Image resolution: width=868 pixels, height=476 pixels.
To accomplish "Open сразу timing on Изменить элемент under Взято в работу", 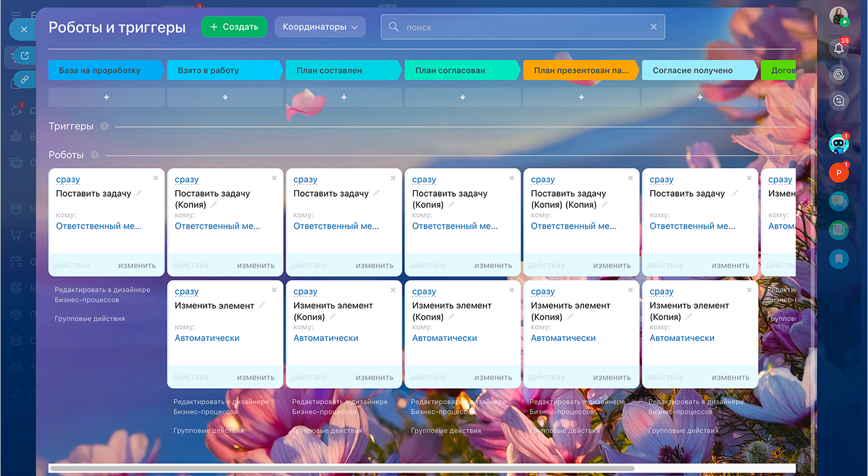I will [187, 291].
